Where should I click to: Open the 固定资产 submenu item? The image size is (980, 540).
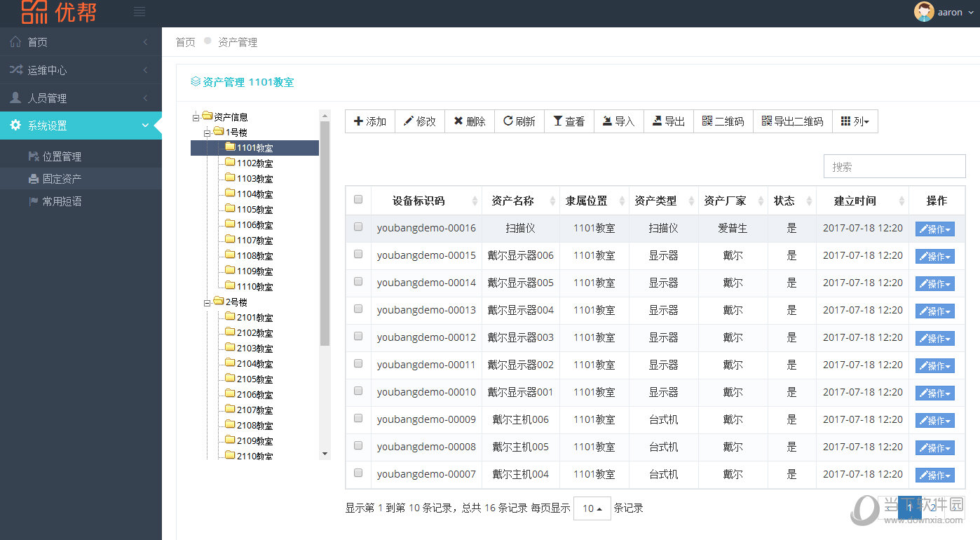pyautogui.click(x=81, y=179)
